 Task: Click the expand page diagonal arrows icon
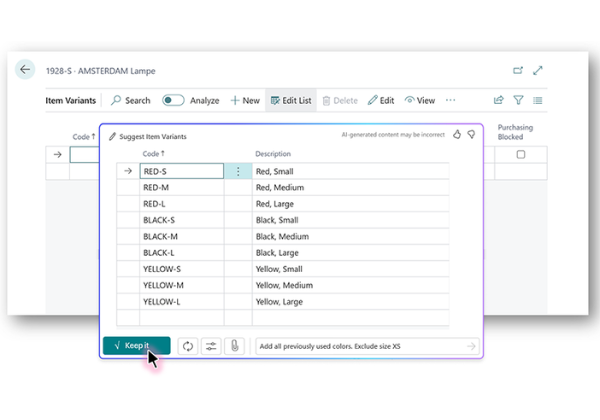coord(538,71)
